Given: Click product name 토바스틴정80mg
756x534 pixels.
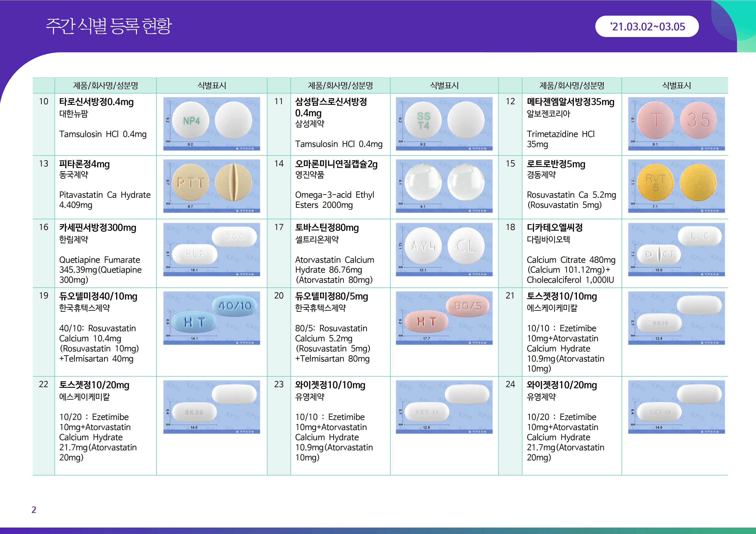Looking at the screenshot, I should coord(327,227).
